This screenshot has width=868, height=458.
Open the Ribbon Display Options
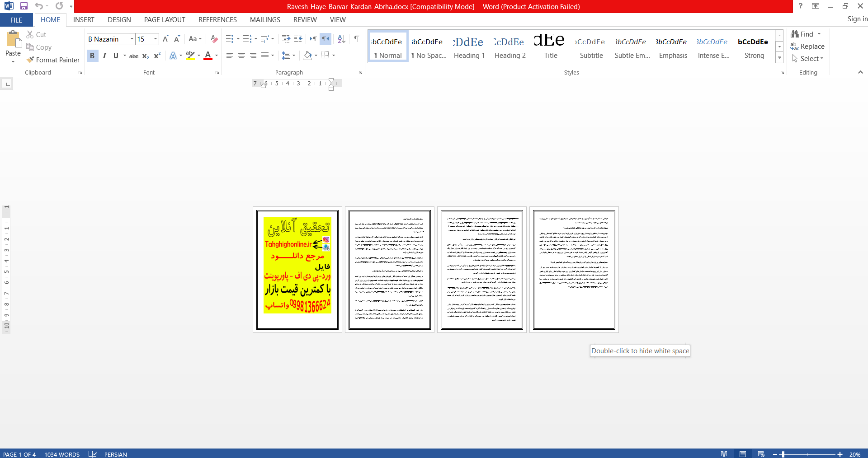[816, 6]
